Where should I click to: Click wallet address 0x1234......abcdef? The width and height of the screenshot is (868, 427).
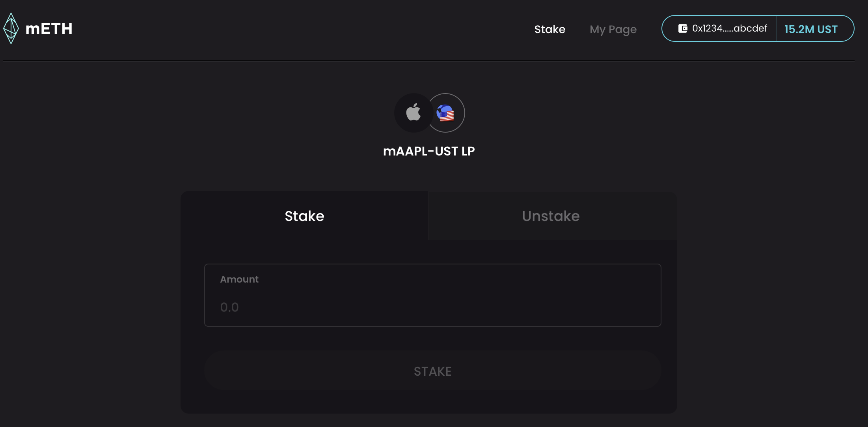(x=730, y=28)
